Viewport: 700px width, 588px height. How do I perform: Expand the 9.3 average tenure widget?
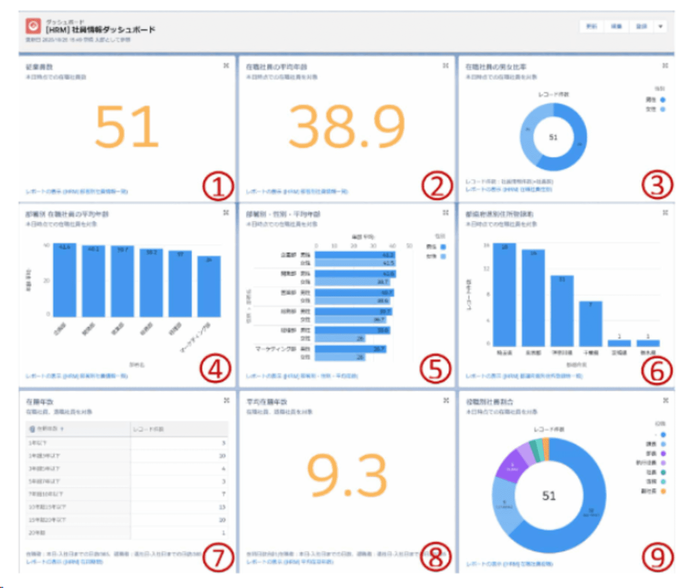pos(446,400)
